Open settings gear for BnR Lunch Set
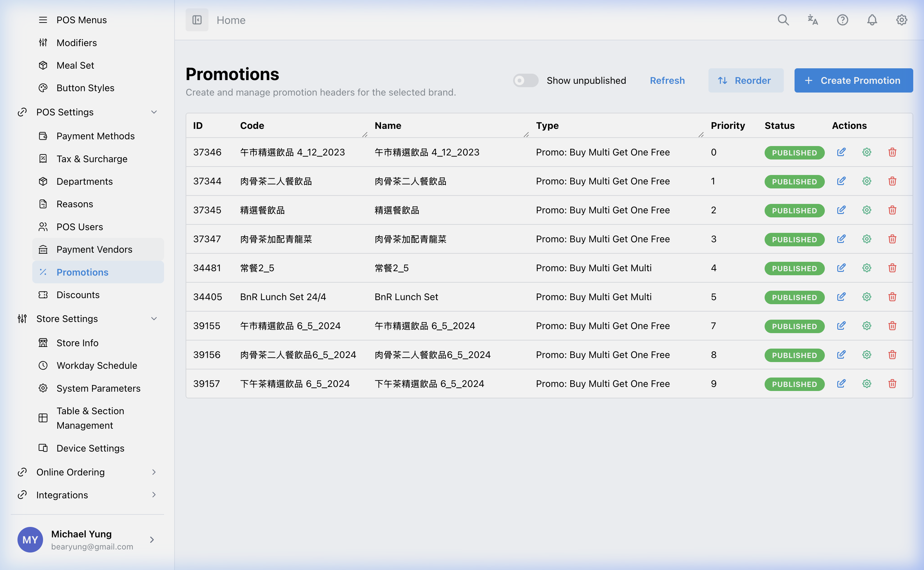The width and height of the screenshot is (924, 570). tap(867, 297)
